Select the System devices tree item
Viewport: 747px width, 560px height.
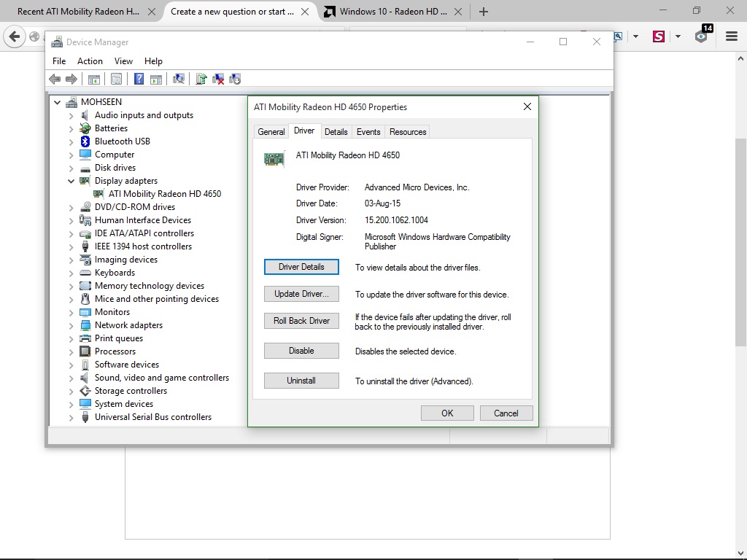(x=124, y=404)
